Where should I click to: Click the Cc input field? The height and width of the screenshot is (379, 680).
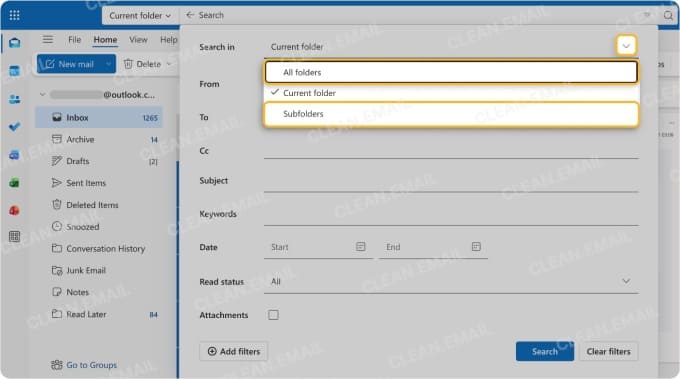(451, 150)
